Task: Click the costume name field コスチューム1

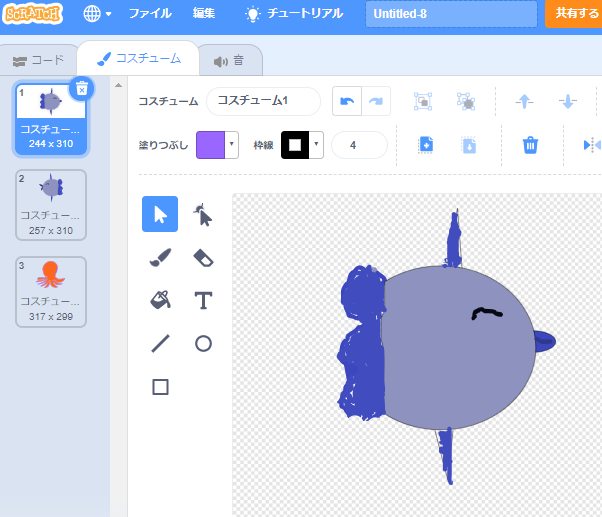Action: [263, 101]
